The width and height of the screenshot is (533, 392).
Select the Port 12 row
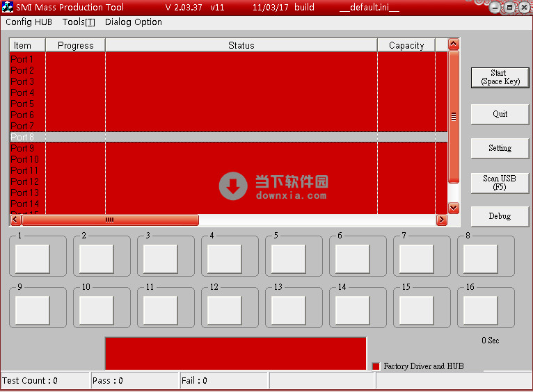(x=228, y=182)
